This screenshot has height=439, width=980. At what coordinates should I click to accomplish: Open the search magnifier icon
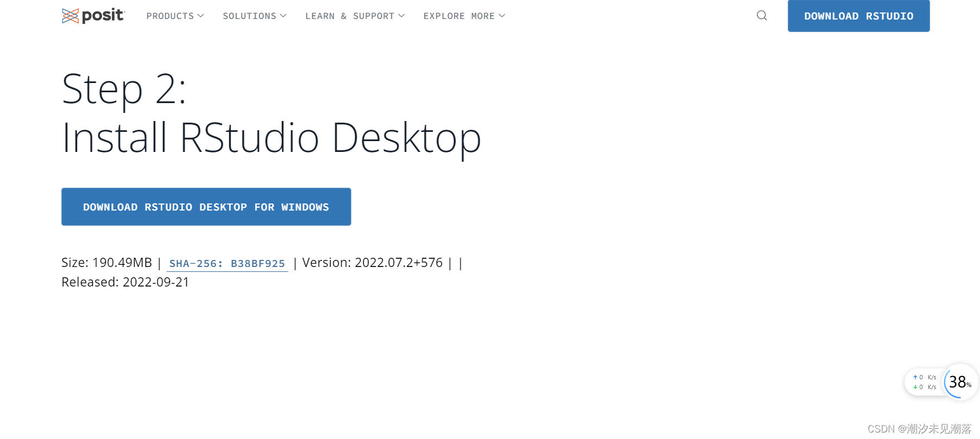[762, 16]
